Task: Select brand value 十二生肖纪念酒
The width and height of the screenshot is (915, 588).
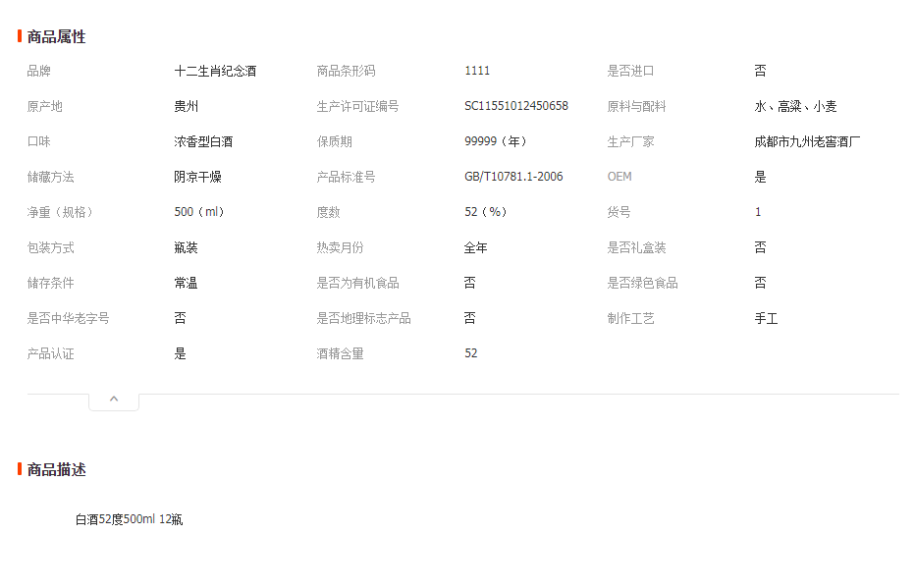Action: 215,72
